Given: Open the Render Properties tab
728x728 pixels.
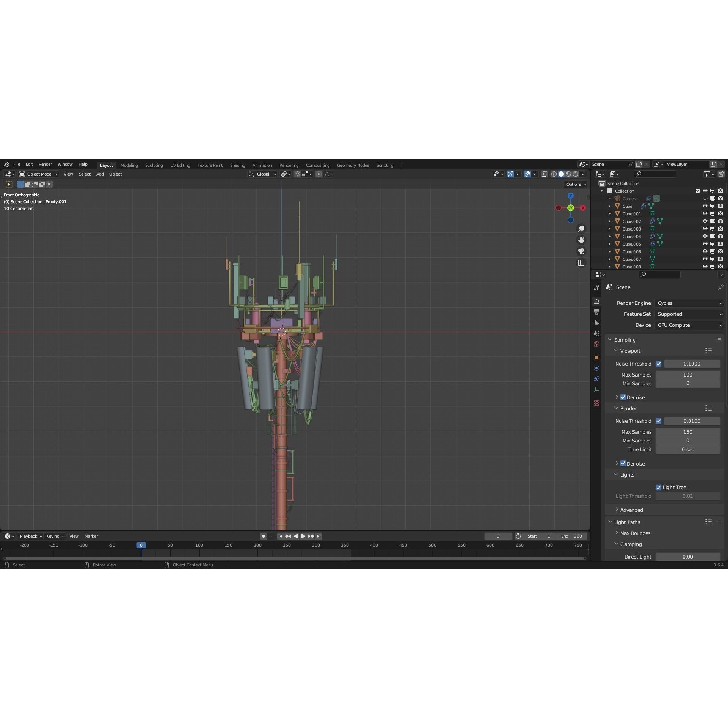Looking at the screenshot, I should 596,301.
